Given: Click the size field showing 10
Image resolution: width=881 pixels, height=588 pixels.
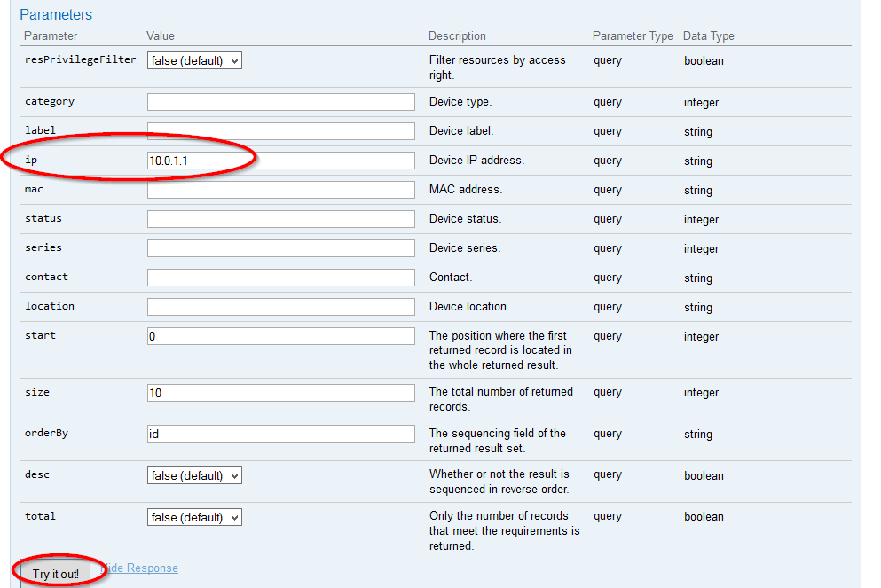Looking at the screenshot, I should click(x=280, y=392).
